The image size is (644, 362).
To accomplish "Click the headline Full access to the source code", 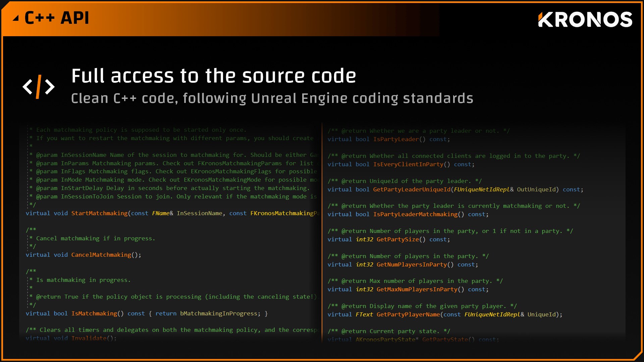I will click(213, 75).
